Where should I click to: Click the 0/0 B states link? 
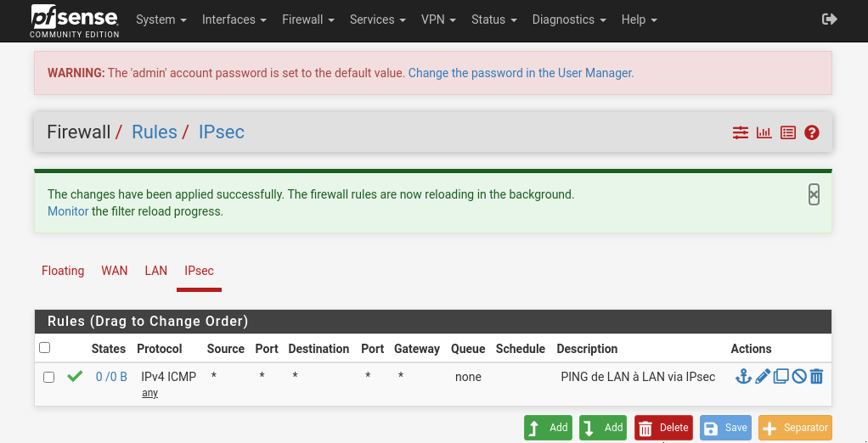[x=111, y=377]
